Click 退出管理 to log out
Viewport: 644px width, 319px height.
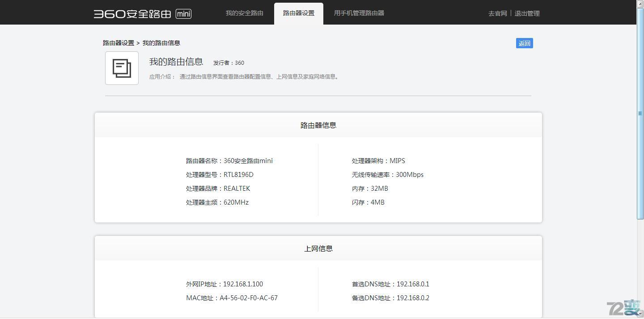(x=527, y=13)
